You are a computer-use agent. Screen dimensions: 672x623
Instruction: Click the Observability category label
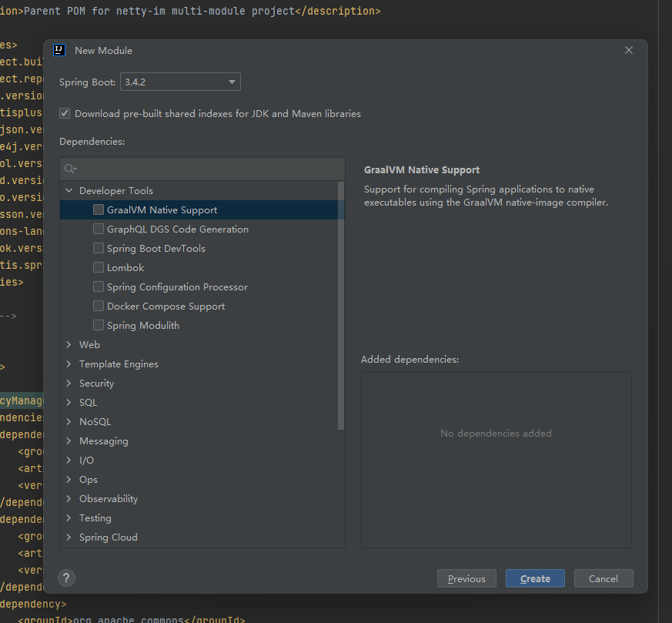tap(109, 499)
